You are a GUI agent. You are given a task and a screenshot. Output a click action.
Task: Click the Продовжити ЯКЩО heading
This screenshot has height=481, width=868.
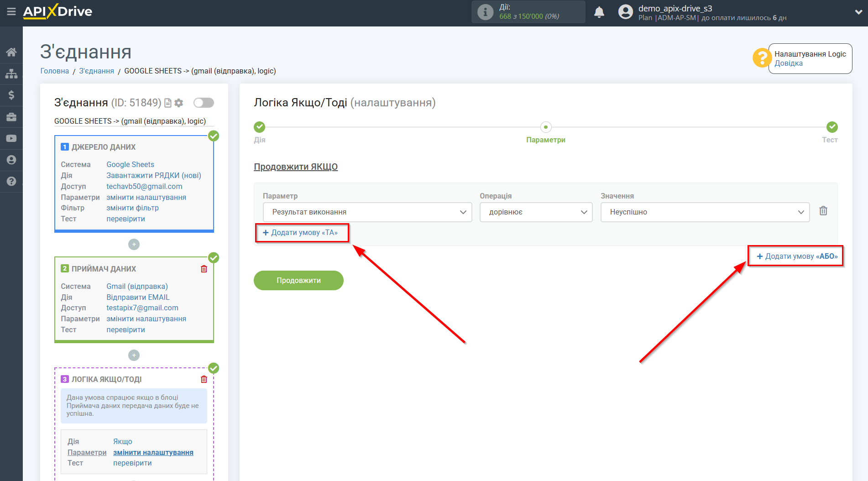296,167
